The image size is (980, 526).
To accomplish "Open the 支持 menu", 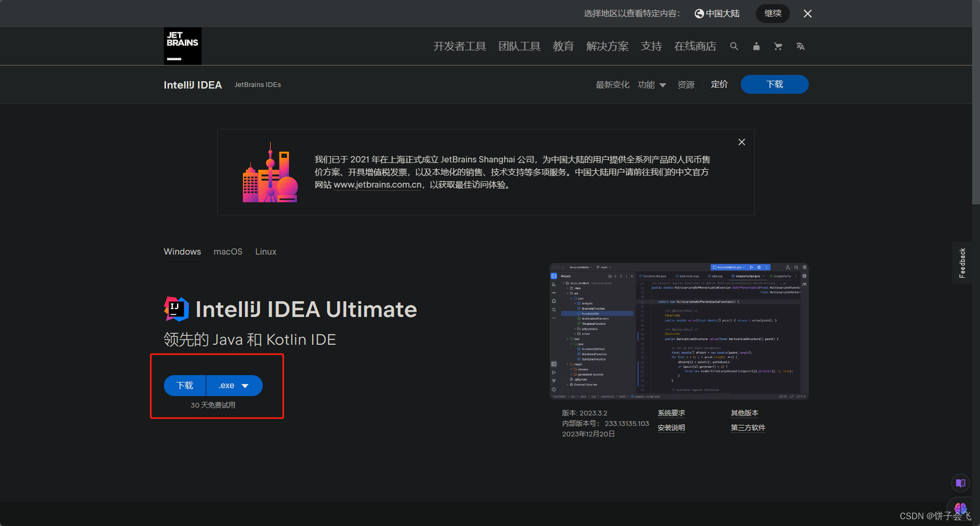I will tap(651, 46).
